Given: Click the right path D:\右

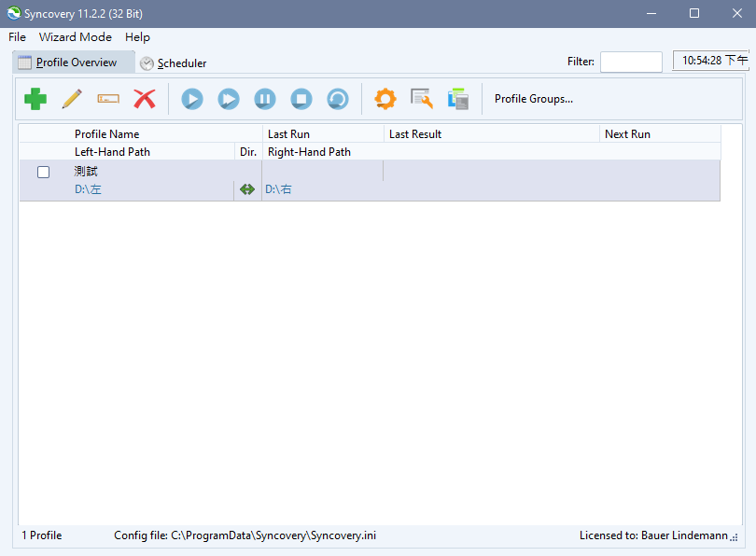Looking at the screenshot, I should 278,189.
